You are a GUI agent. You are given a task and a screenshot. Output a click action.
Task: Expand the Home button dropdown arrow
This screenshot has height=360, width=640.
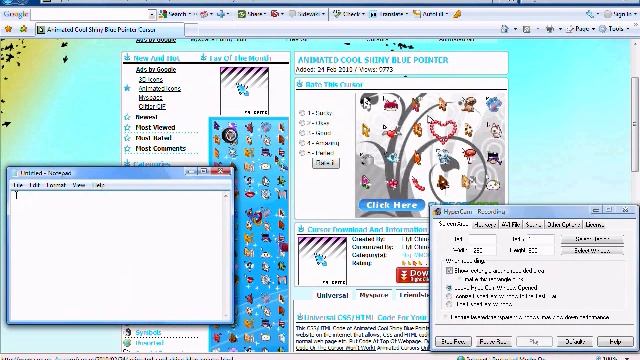515,29
